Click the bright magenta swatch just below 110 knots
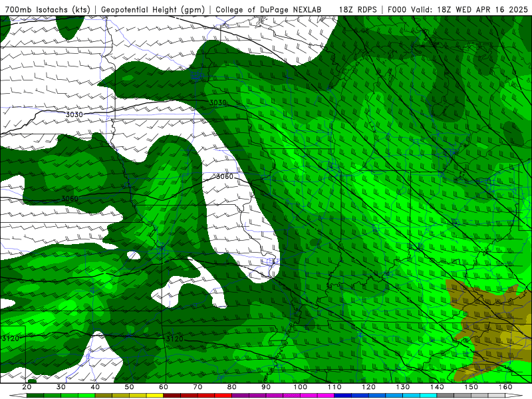The height and width of the screenshot is (399, 532). (326, 395)
